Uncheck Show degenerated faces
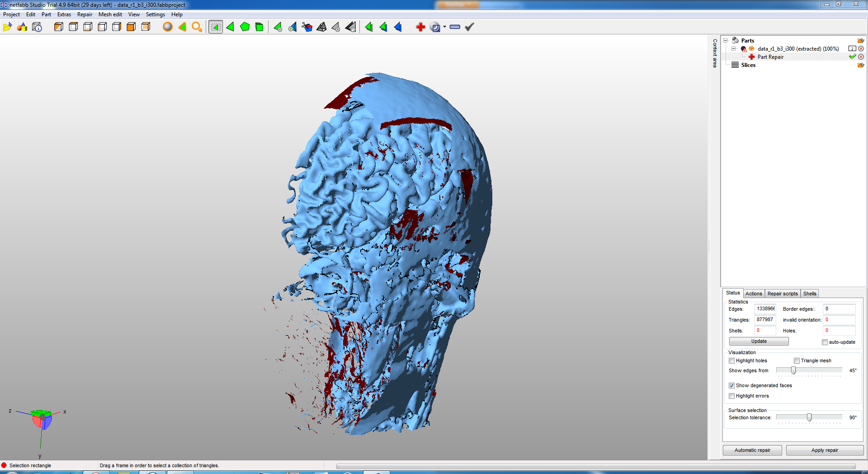The height and width of the screenshot is (474, 868). click(x=732, y=386)
